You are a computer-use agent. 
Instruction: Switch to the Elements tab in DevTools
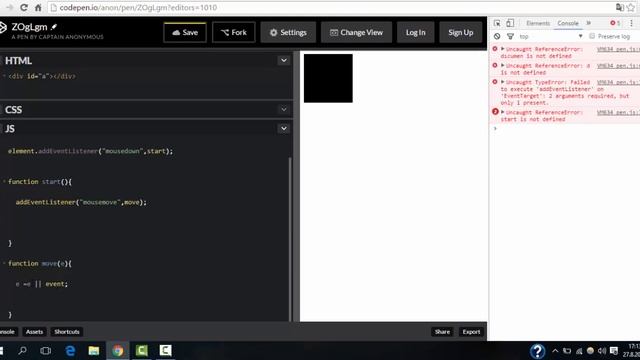(538, 23)
